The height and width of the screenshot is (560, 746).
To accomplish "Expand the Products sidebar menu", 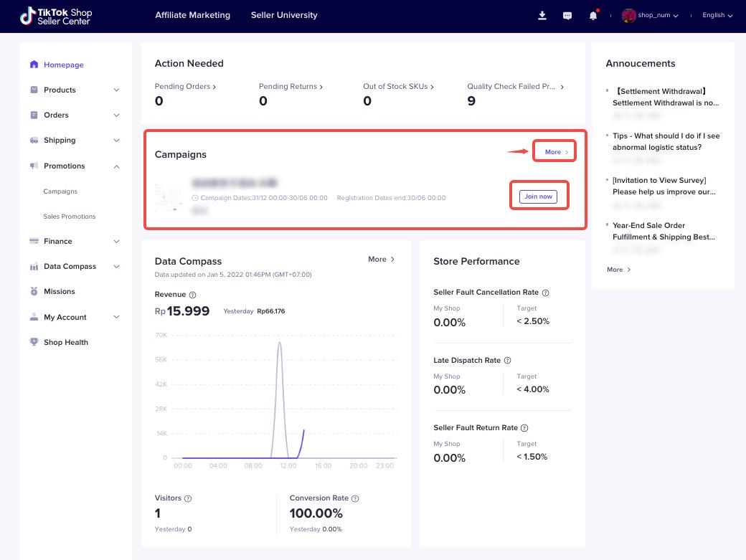I will tap(116, 90).
